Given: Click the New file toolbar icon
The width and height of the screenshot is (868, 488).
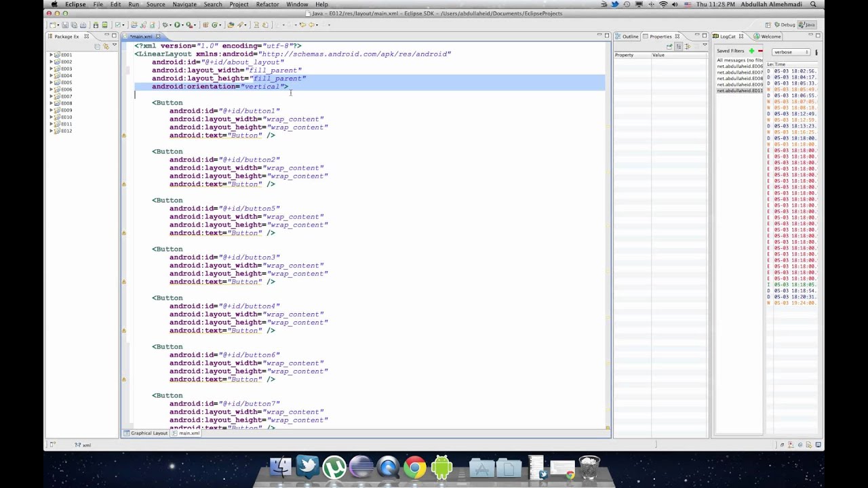Looking at the screenshot, I should (52, 25).
